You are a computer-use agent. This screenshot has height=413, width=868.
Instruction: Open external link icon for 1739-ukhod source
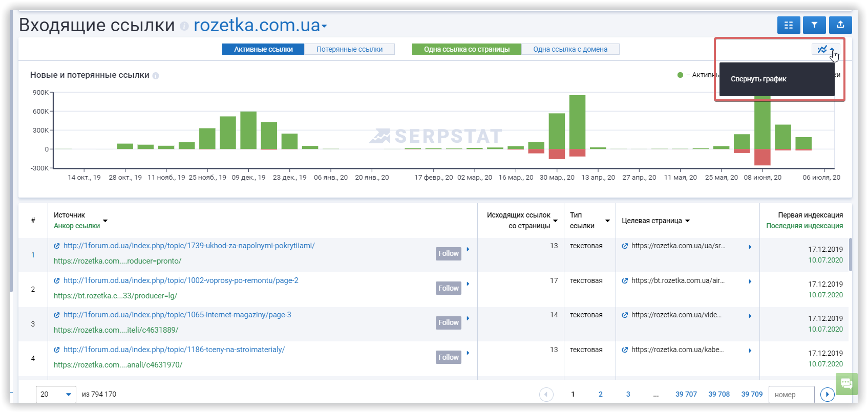[57, 246]
